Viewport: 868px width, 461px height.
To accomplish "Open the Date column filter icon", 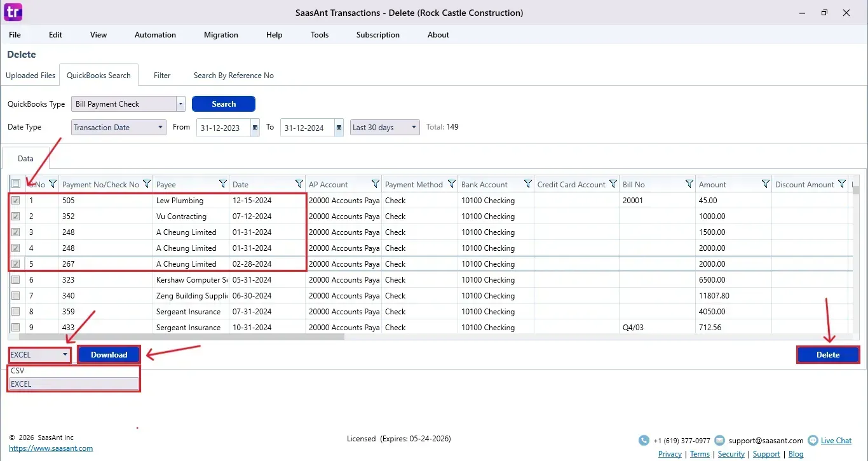I will [299, 184].
